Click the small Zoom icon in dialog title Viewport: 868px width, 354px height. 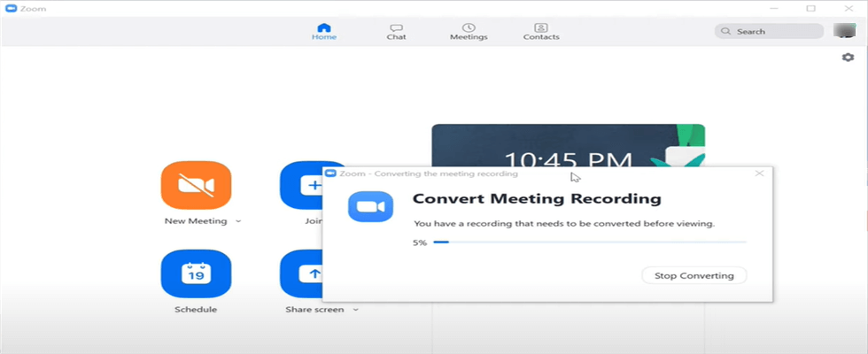pos(330,173)
